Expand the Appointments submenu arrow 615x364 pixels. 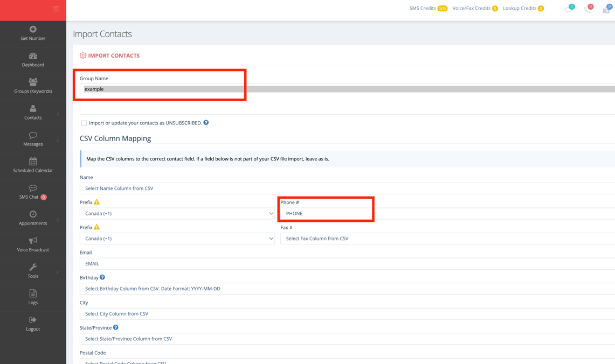[58, 220]
